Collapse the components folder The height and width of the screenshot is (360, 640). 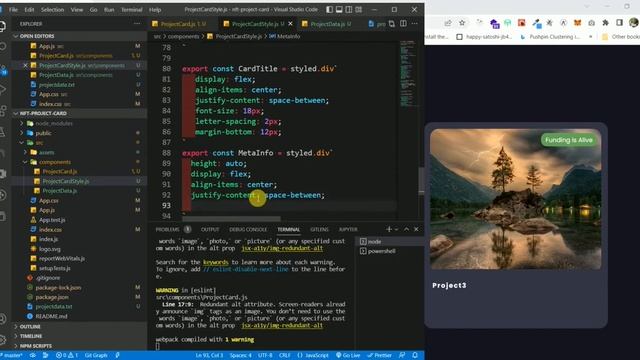55,162
